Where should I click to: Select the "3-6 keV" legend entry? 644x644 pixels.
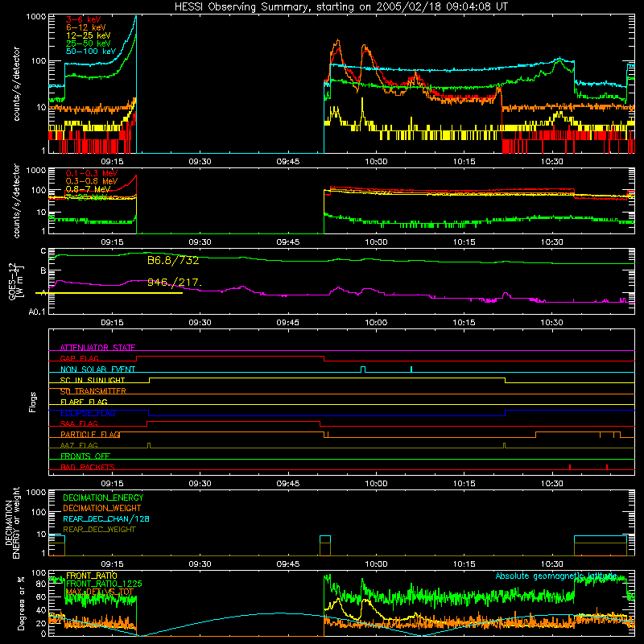84,19
